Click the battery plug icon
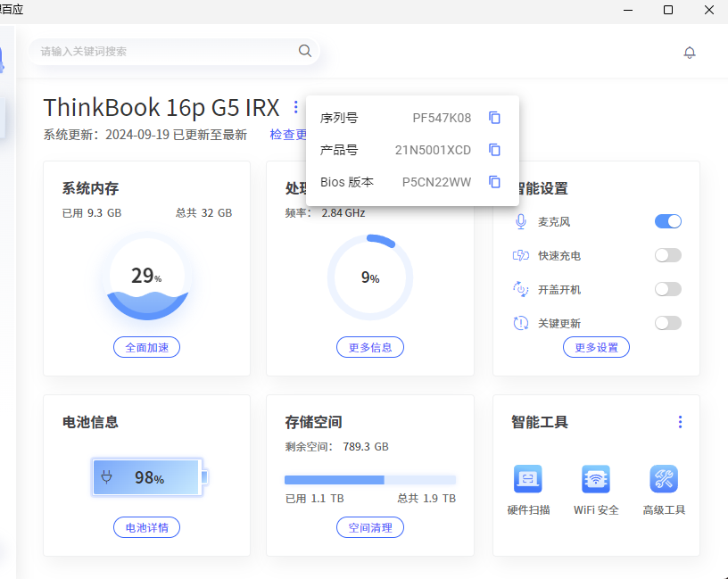728x579 pixels. tap(107, 477)
